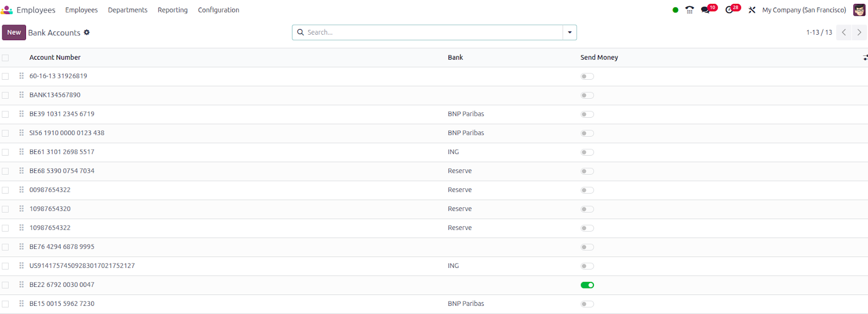Open the Bank Accounts gear actions menu
The height and width of the screenshot is (314, 868).
pos(87,33)
